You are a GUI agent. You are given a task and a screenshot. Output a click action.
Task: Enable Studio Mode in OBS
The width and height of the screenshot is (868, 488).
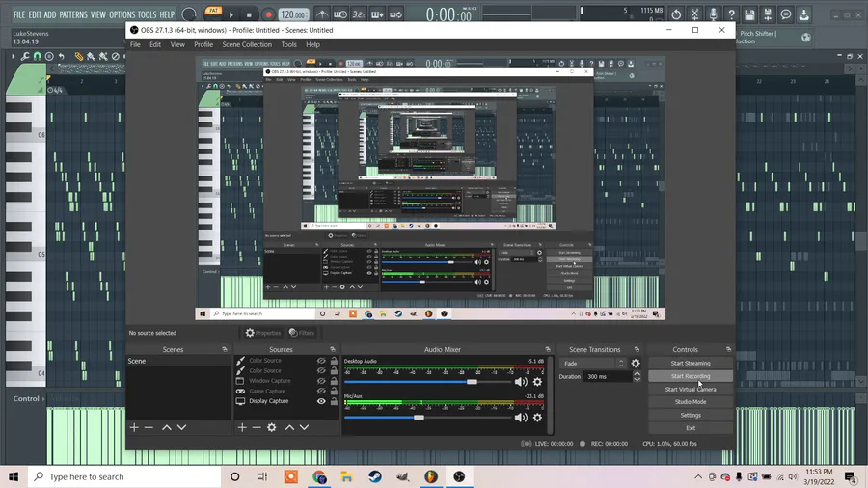click(691, 402)
